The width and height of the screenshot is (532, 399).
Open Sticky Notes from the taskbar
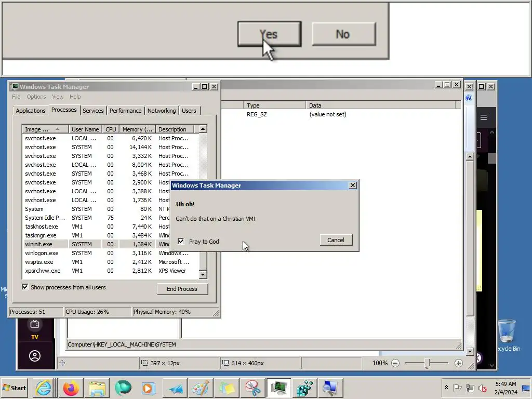pos(227,388)
